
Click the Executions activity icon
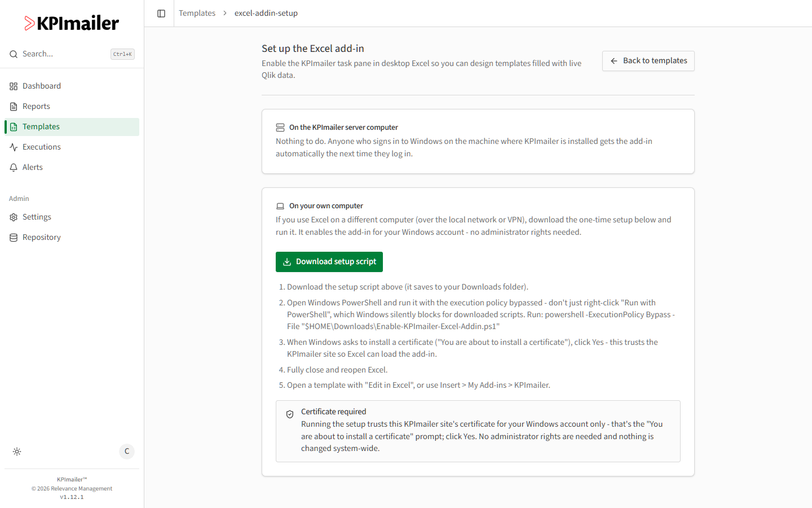click(14, 147)
